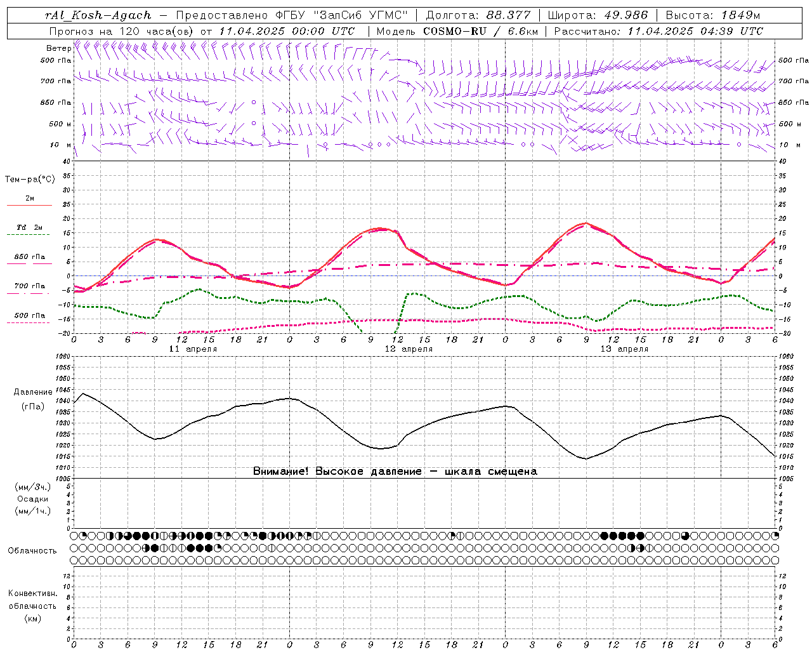Click the 13 апреля date label

tap(624, 349)
